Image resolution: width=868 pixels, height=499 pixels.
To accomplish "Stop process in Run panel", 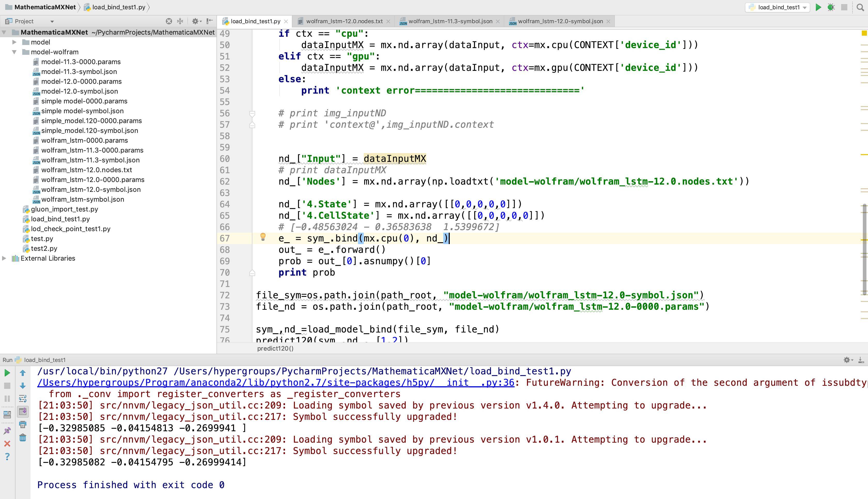I will (x=7, y=386).
